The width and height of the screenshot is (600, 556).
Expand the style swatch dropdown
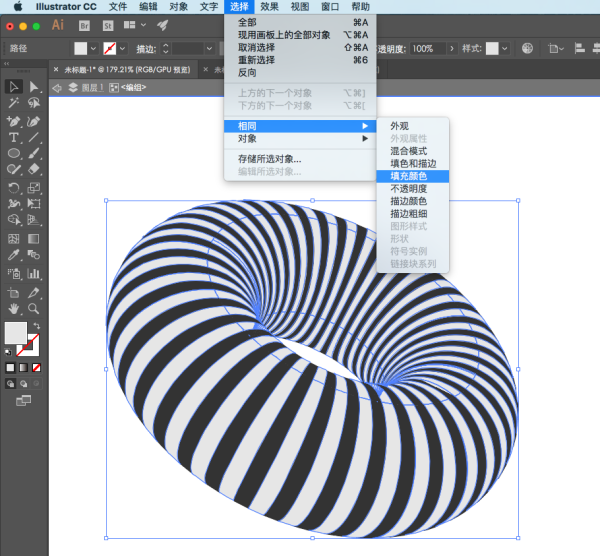(x=505, y=49)
